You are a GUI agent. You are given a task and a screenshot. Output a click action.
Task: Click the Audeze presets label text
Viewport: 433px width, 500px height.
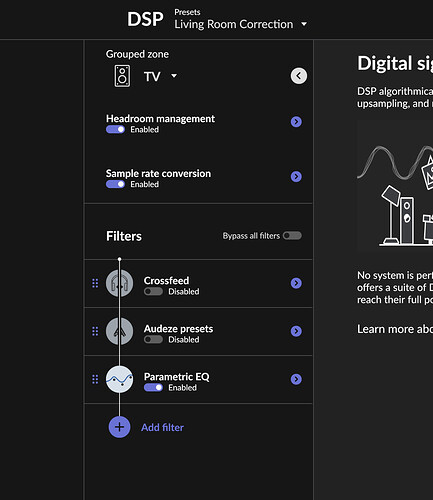click(178, 329)
